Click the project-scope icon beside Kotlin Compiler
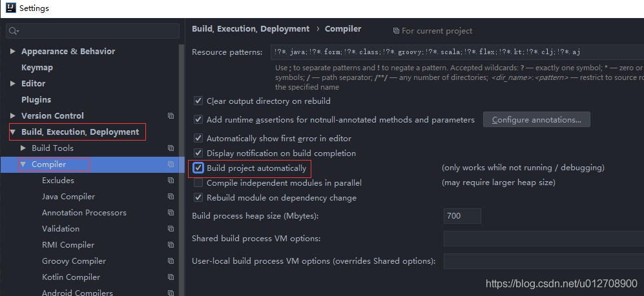The width and height of the screenshot is (644, 296). pyautogui.click(x=171, y=277)
